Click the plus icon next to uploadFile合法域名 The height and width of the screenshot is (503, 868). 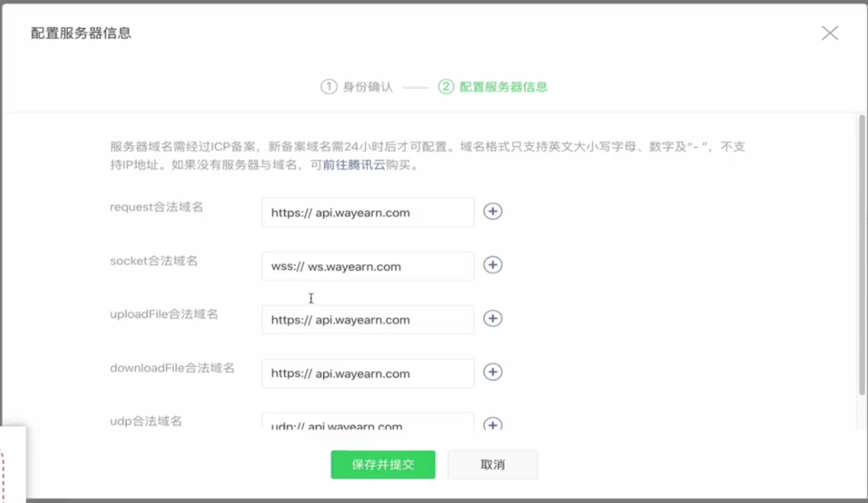[493, 319]
